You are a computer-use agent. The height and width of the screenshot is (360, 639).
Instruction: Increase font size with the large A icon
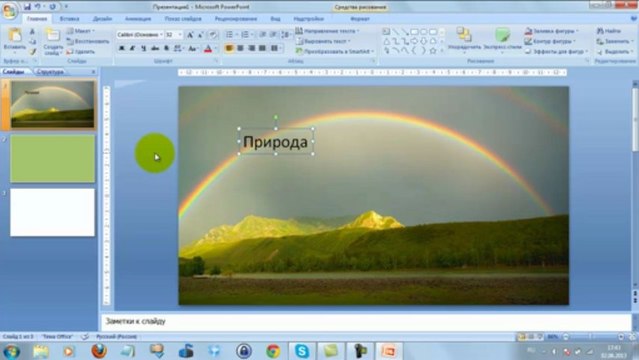coord(190,35)
